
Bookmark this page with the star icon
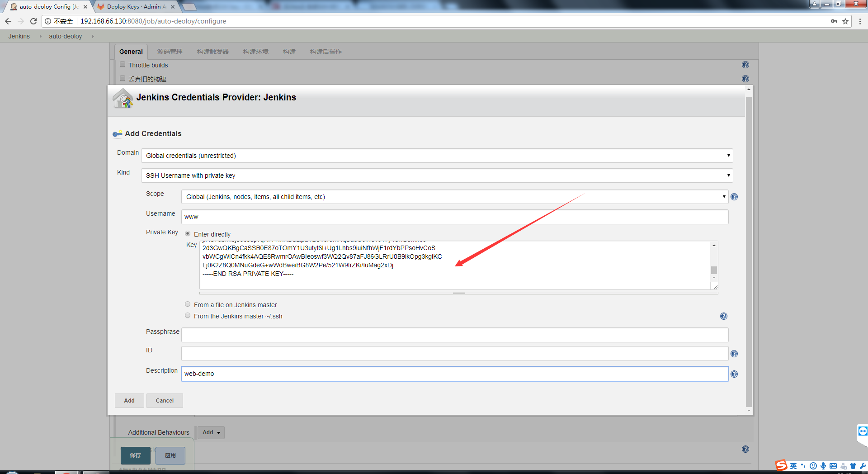[845, 21]
